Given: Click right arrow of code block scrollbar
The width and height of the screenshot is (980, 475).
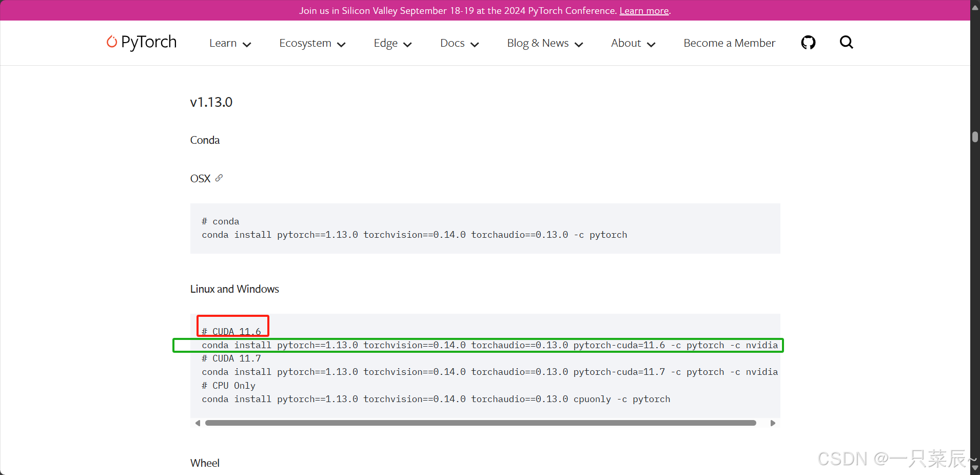Looking at the screenshot, I should tap(773, 423).
